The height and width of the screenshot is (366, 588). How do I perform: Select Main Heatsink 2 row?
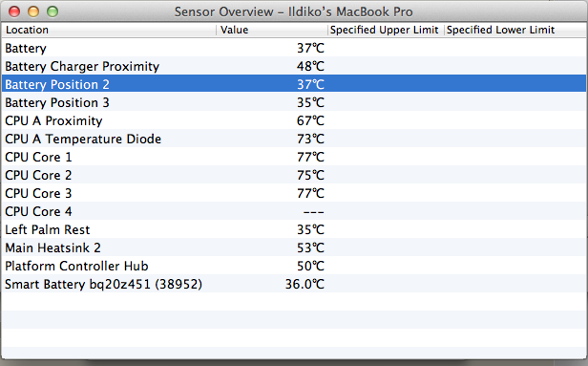tap(294, 248)
